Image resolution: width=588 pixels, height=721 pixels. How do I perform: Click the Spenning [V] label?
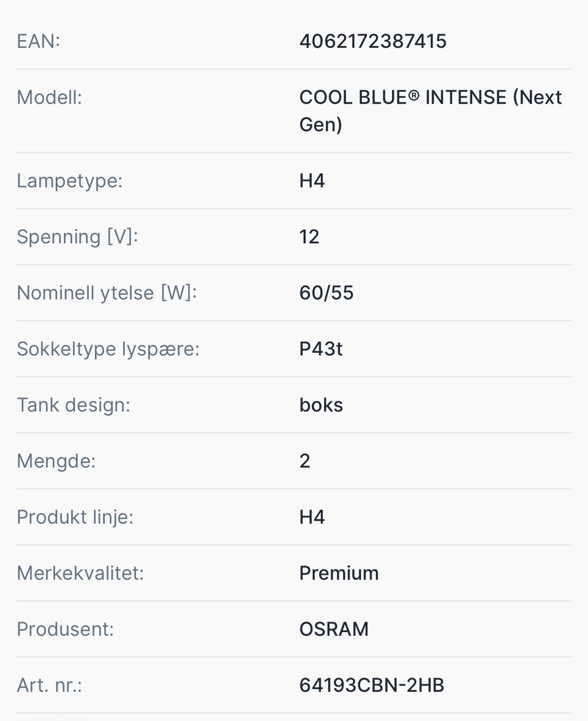coord(78,237)
